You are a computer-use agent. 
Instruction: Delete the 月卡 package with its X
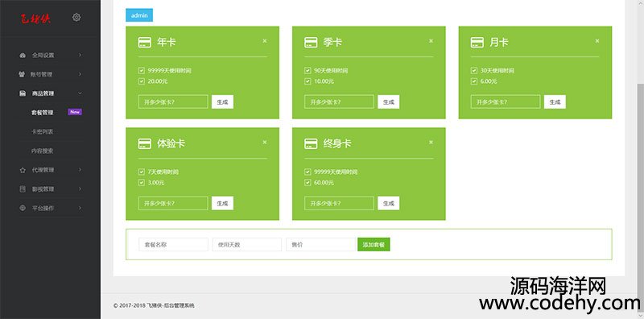click(x=597, y=41)
